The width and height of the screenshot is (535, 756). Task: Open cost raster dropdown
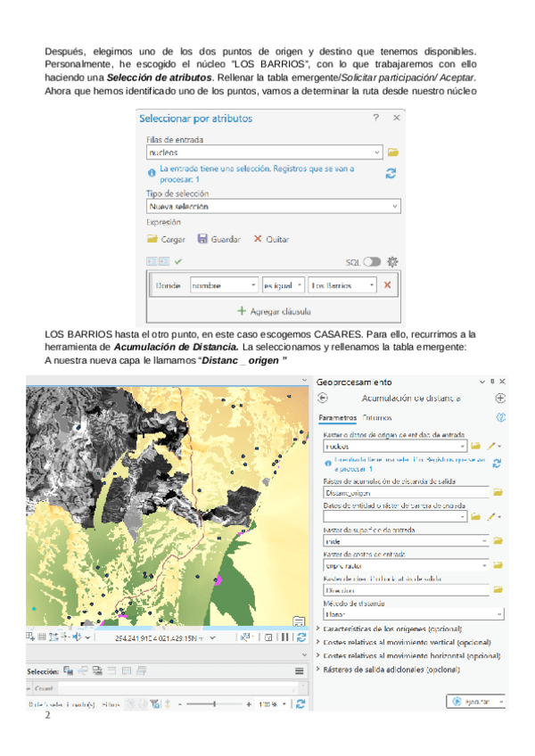tap(484, 565)
